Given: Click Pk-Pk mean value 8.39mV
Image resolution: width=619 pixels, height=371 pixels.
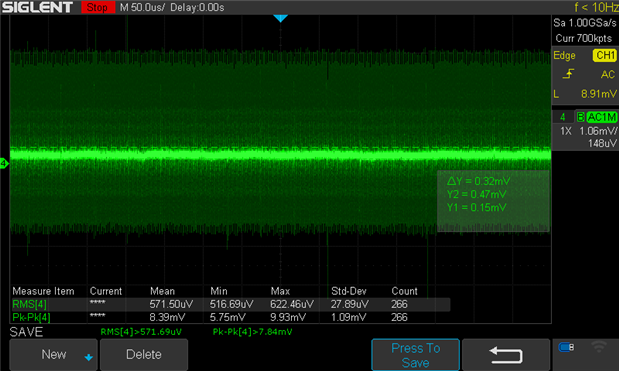Looking at the screenshot, I should (167, 317).
